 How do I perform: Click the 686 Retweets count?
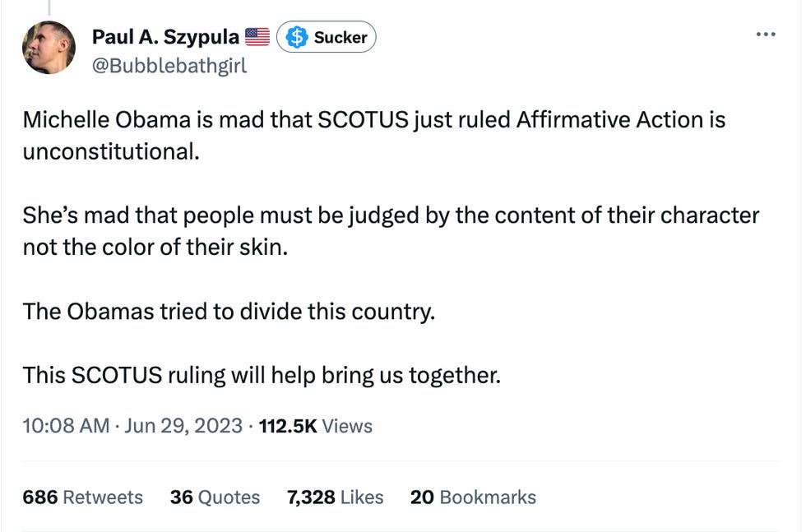tap(82, 497)
